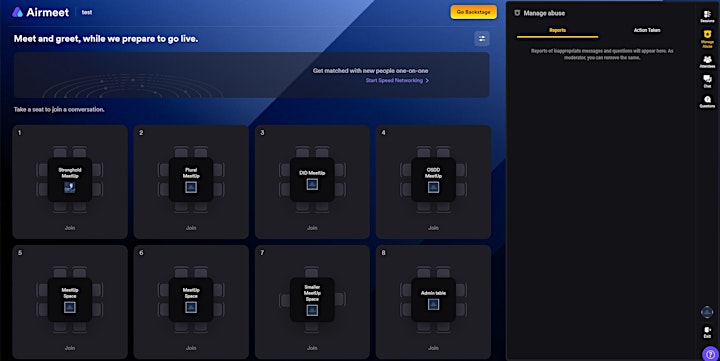Image resolution: width=720 pixels, height=361 pixels.
Task: Switch to the Reports tab
Action: point(557,30)
